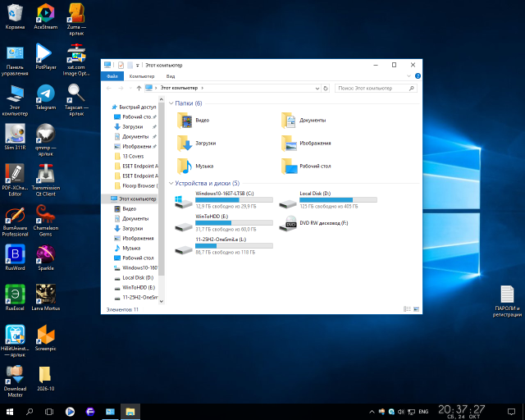Select the Telegram desktop shortcut
The height and width of the screenshot is (420, 525).
click(46, 97)
